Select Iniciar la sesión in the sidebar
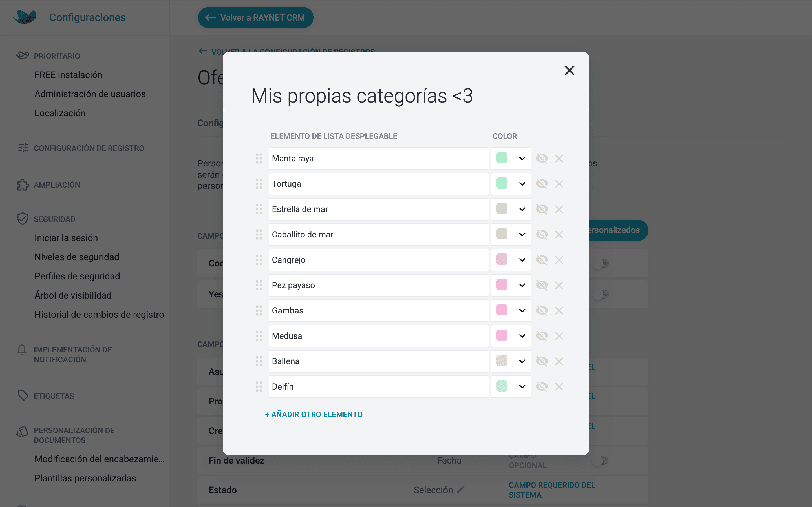 (66, 238)
